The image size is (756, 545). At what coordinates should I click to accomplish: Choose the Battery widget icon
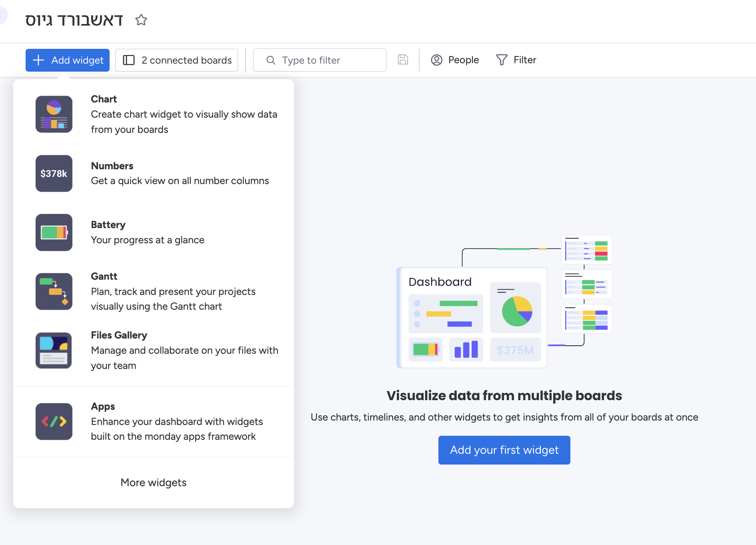[54, 232]
